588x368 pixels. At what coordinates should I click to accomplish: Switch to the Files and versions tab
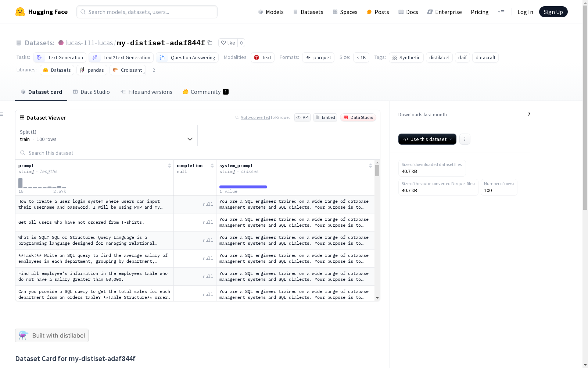tap(146, 92)
